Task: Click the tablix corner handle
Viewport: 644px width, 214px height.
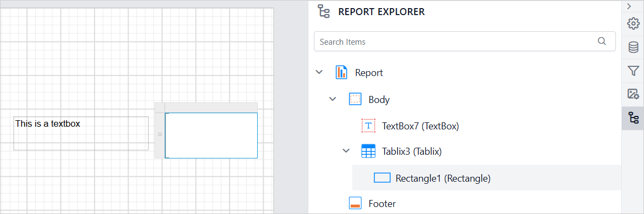Action: pos(160,107)
